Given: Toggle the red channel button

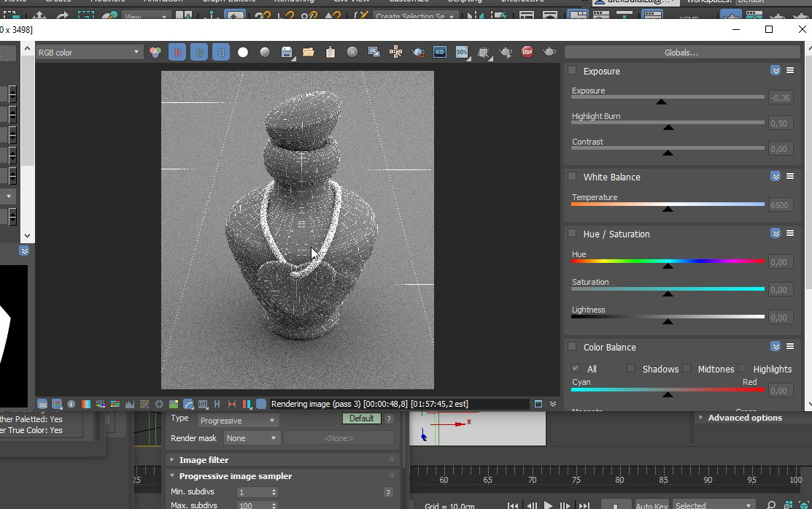Looking at the screenshot, I should (177, 53).
